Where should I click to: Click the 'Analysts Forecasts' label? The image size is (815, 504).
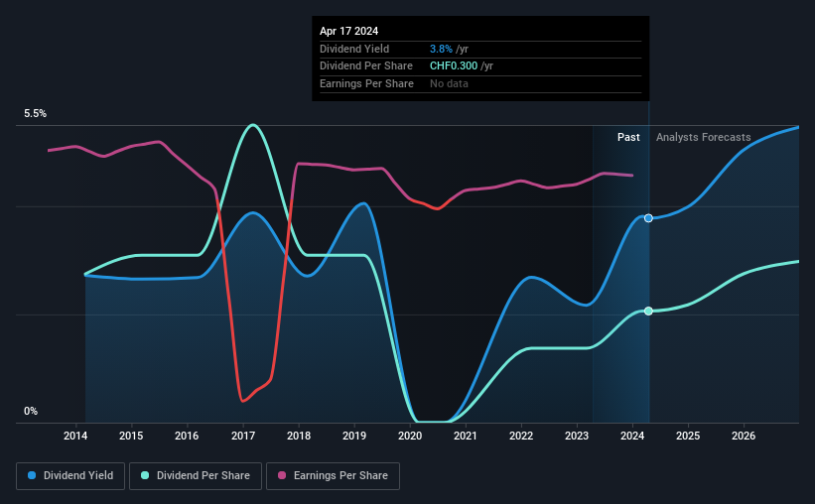(703, 137)
